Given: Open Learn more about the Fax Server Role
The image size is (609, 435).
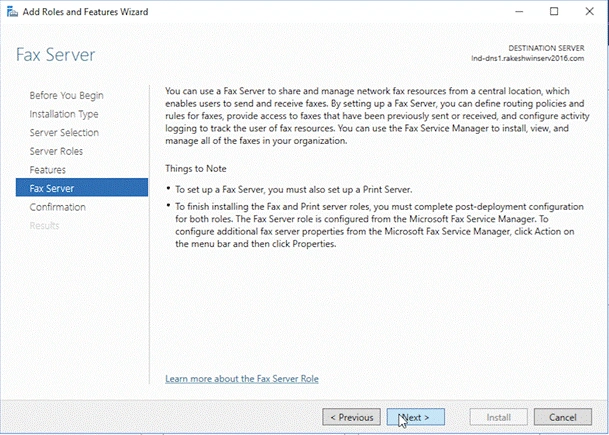Looking at the screenshot, I should coord(242,379).
